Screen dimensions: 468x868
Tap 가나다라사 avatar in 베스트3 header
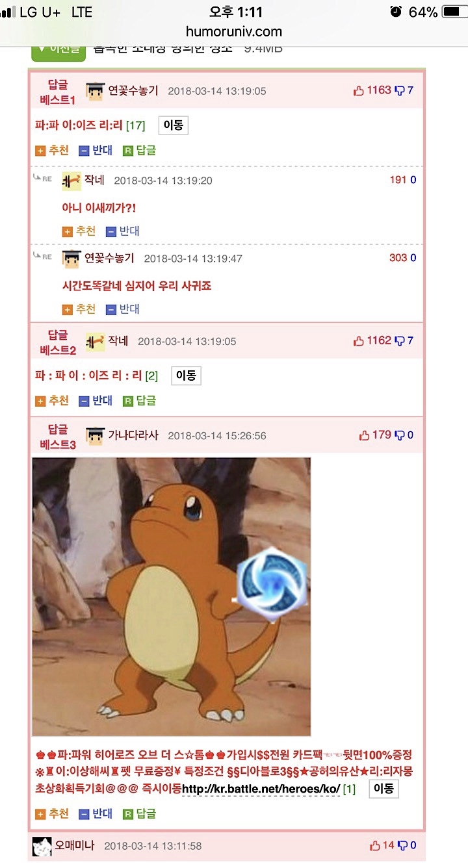(x=95, y=435)
